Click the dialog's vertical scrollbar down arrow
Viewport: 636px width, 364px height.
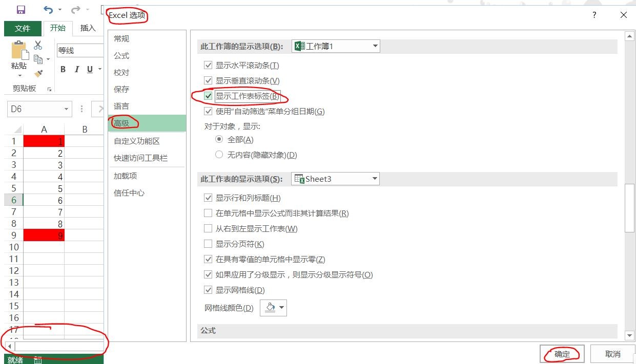[629, 336]
